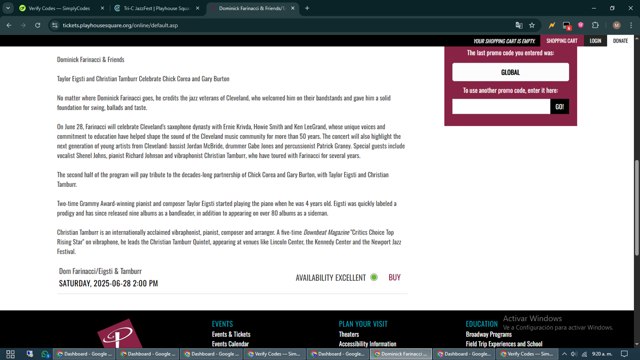Reload the current page
640x360 pixels.
pyautogui.click(x=38, y=25)
